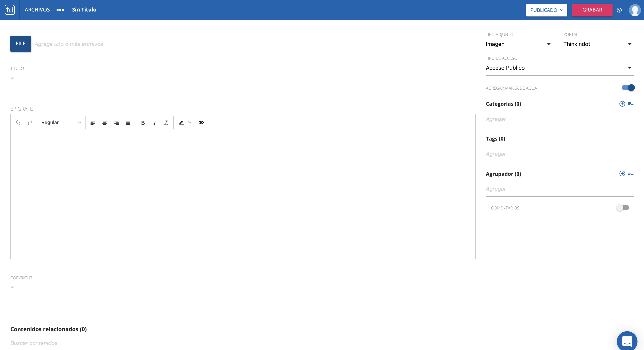Image resolution: width=644 pixels, height=350 pixels.
Task: Insert a hyperlink with the link icon
Action: (201, 123)
